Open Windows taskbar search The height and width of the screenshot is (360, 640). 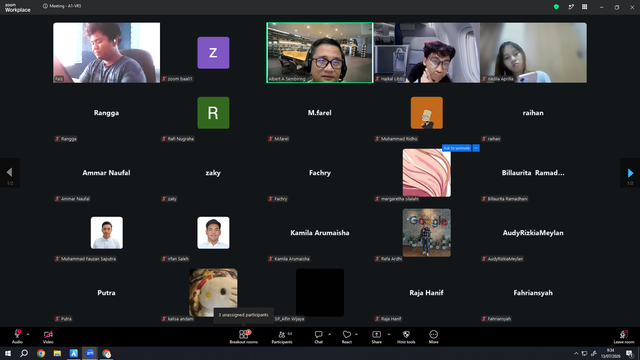tap(24, 353)
